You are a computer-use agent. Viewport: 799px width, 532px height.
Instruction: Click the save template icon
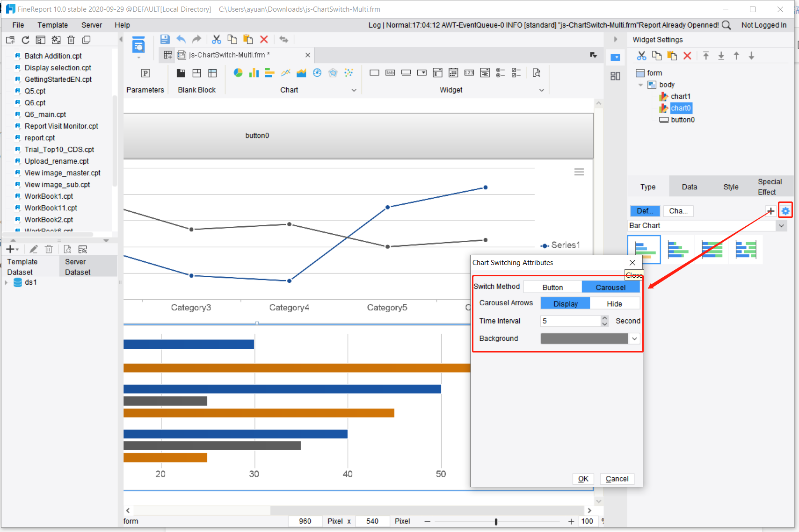165,39
